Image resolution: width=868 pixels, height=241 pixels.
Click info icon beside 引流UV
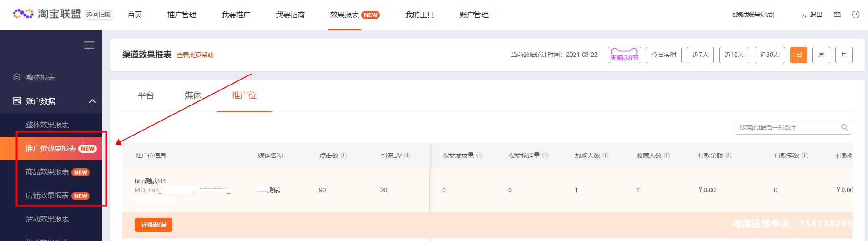tap(408, 156)
